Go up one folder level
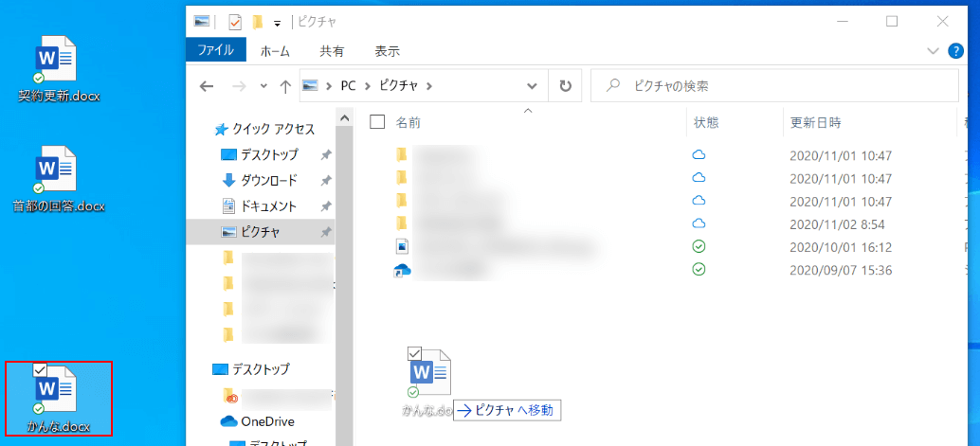This screenshot has height=446, width=980. (285, 86)
